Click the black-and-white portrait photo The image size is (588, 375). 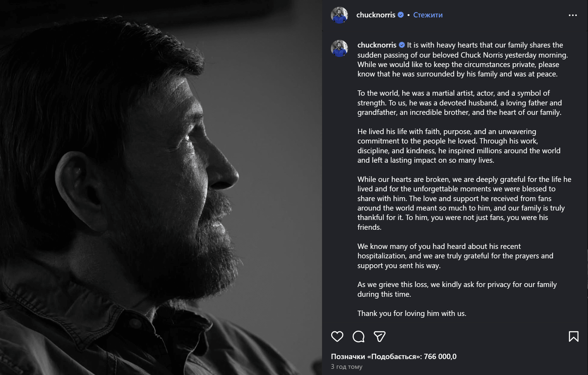click(161, 187)
